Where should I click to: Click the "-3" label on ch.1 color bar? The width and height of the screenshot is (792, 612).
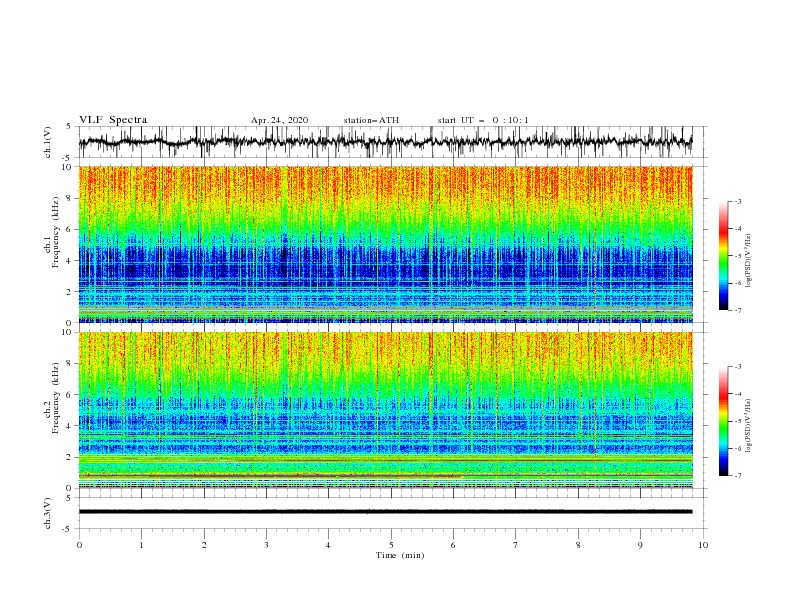pos(738,201)
